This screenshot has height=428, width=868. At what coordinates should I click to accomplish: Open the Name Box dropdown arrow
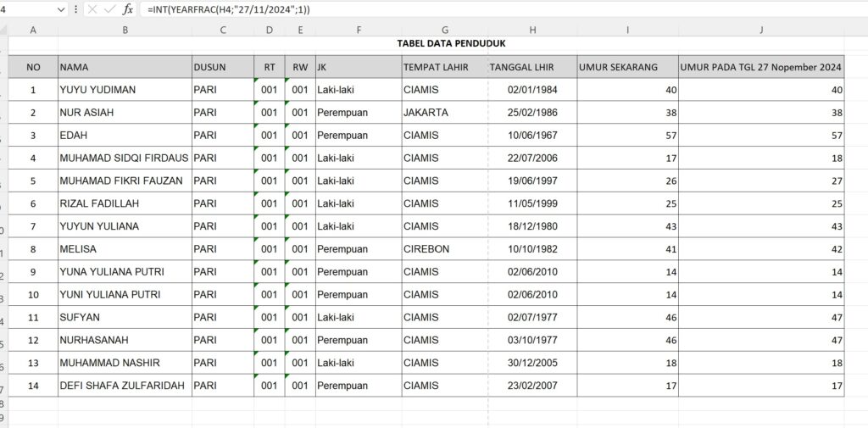[60, 9]
